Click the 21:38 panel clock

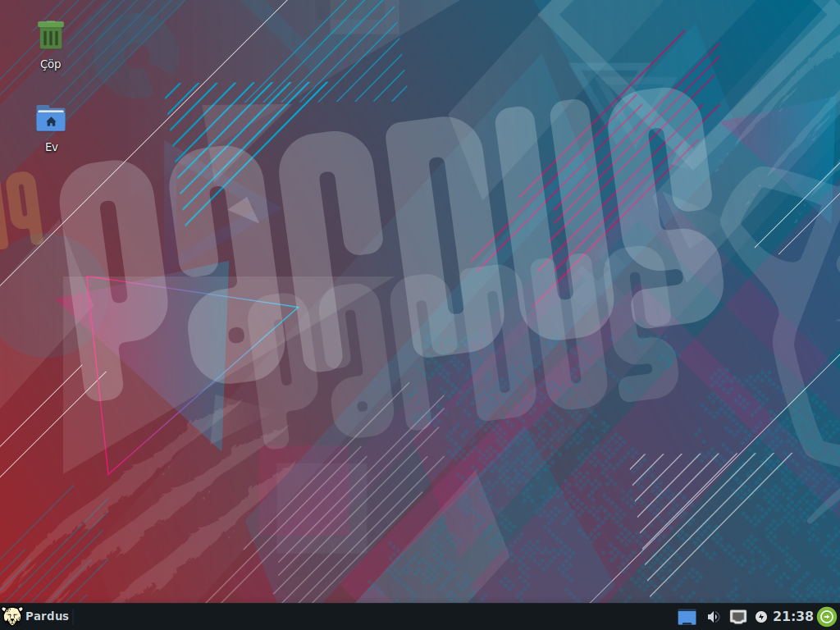[793, 617]
